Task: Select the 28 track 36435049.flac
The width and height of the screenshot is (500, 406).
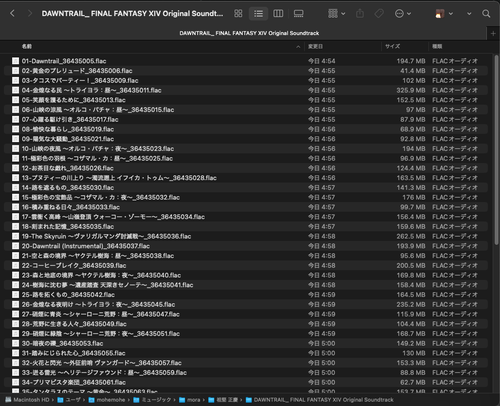Action: click(x=246, y=324)
